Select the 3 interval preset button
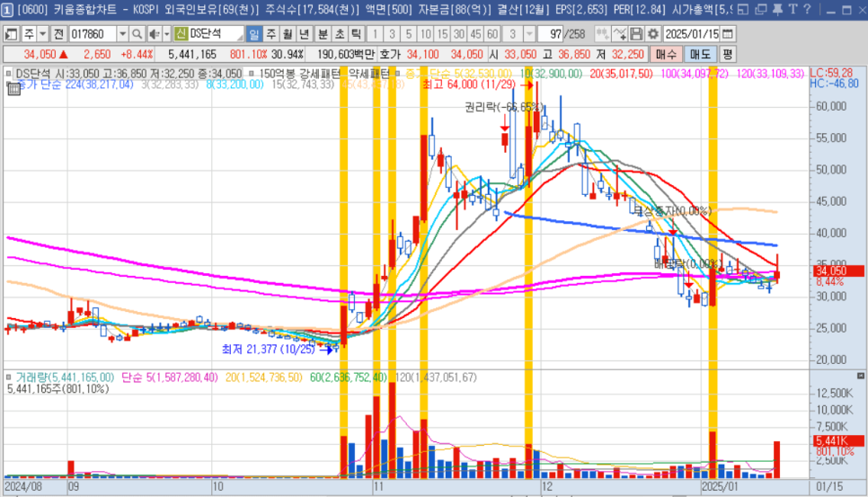 point(392,34)
